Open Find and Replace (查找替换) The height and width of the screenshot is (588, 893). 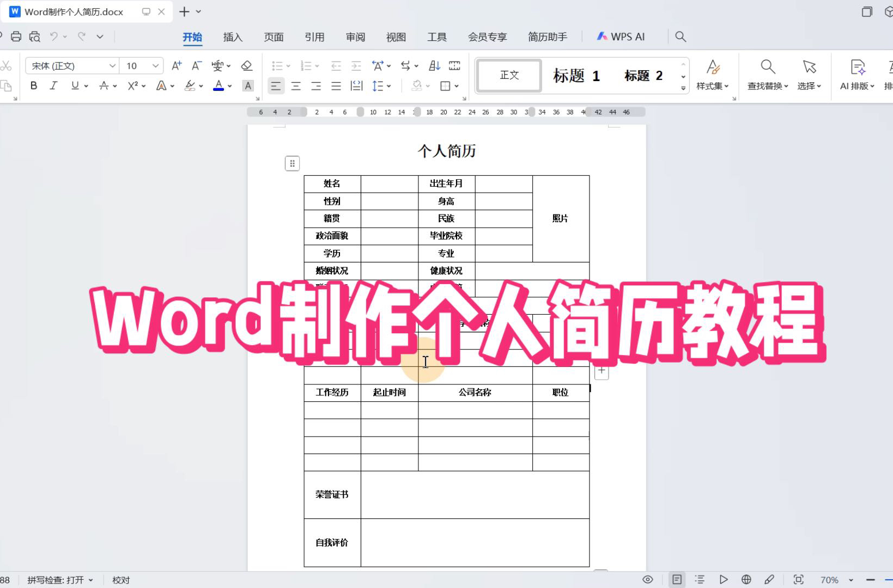(x=767, y=76)
